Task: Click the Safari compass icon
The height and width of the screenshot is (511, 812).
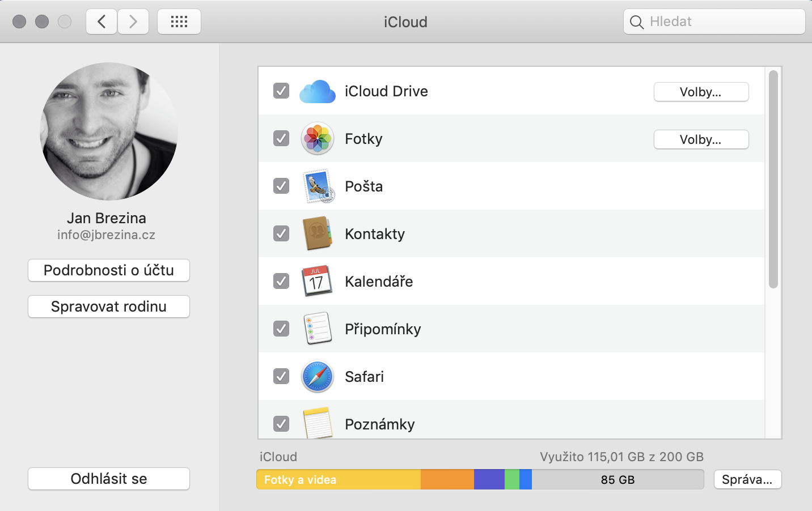Action: pos(317,376)
